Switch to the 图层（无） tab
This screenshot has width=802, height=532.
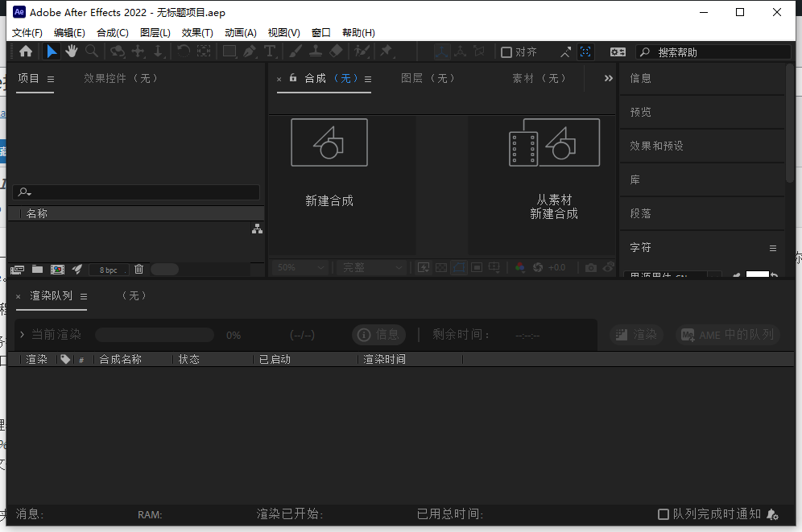[x=428, y=78]
